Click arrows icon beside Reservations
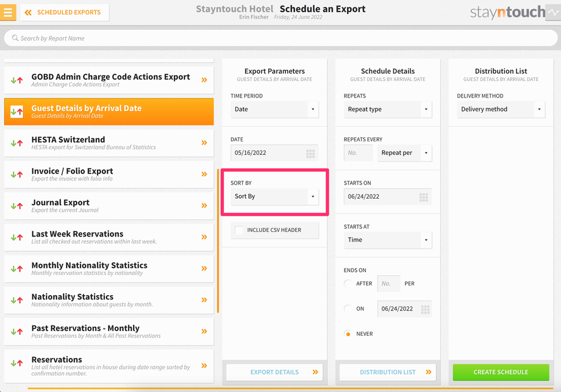The height and width of the screenshot is (392, 561). 17,363
